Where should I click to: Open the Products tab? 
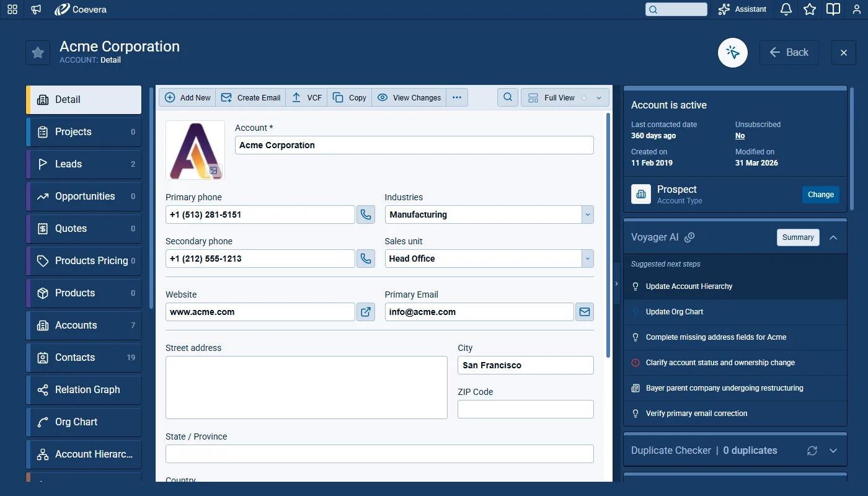pos(84,293)
